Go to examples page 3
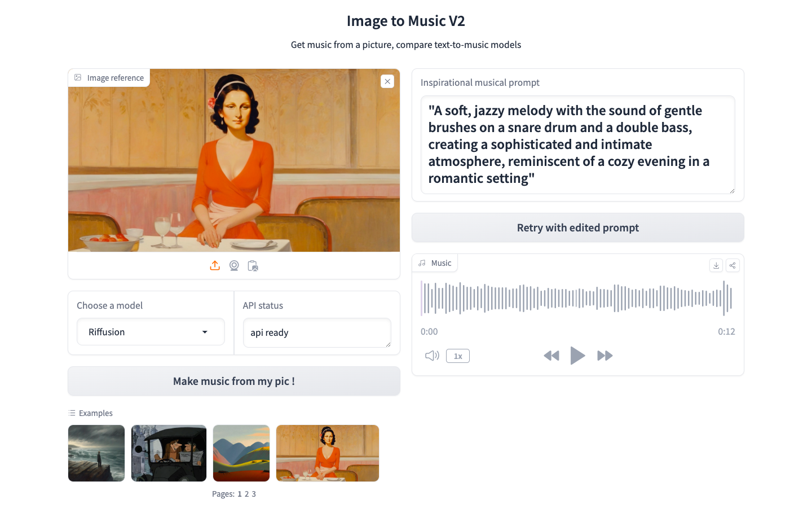This screenshot has height=508, width=812. pos(254,494)
